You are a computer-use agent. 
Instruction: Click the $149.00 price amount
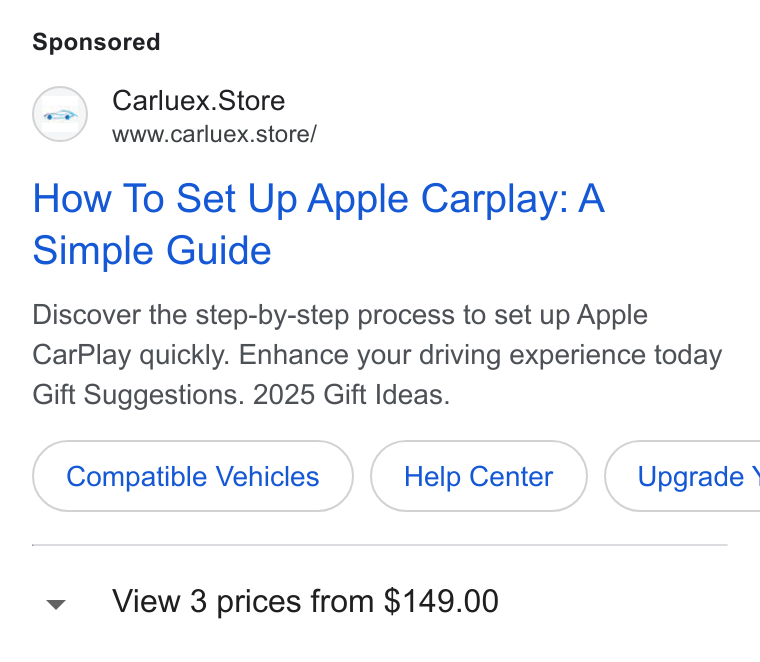click(x=441, y=601)
